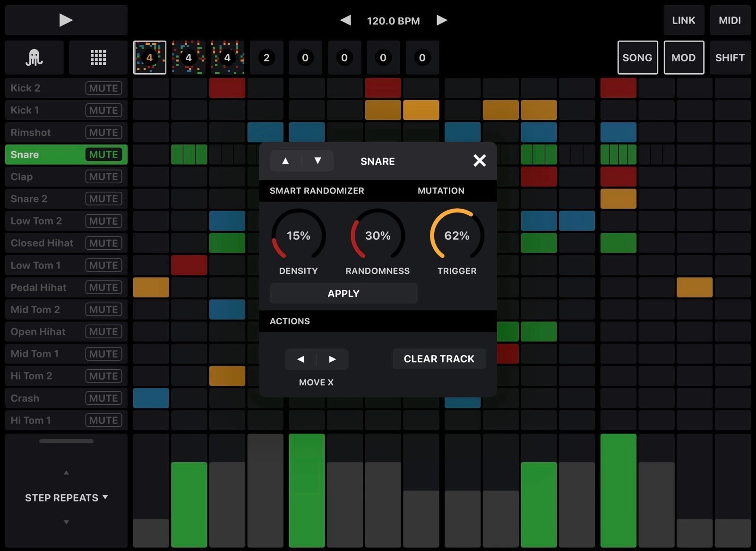Screen dimensions: 756x551
Task: Toggle the SONG mode button
Action: coord(637,58)
